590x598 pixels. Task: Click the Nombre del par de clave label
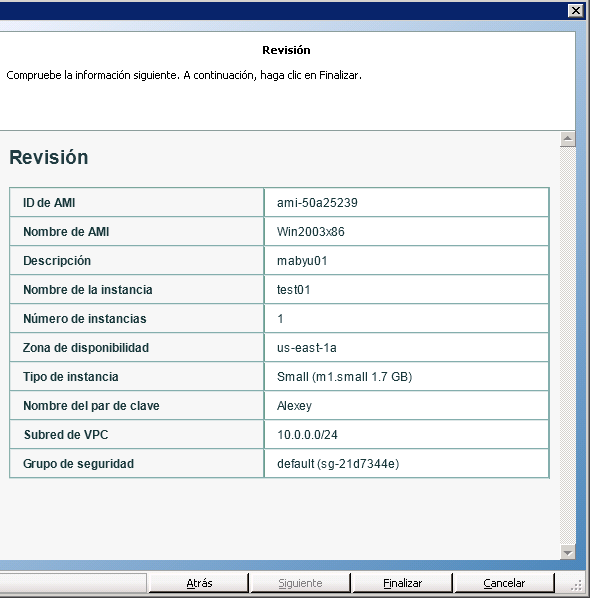tap(91, 405)
